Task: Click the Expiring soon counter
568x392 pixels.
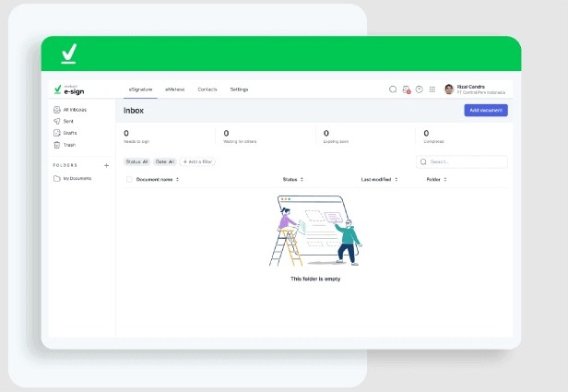Action: [x=336, y=137]
